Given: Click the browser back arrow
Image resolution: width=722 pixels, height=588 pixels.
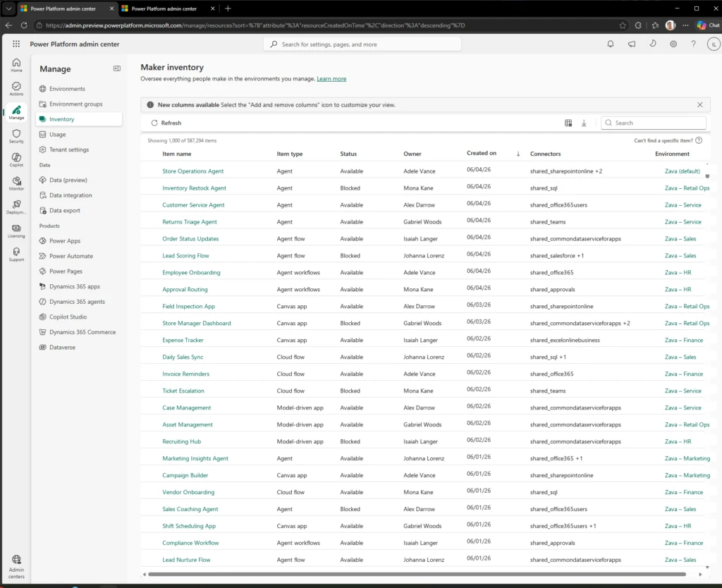Looking at the screenshot, I should [8, 25].
